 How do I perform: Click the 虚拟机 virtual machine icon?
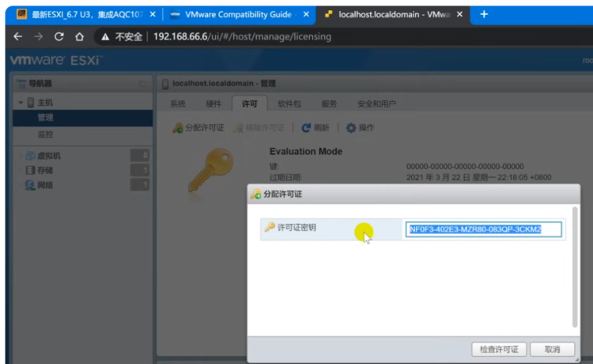click(x=30, y=156)
